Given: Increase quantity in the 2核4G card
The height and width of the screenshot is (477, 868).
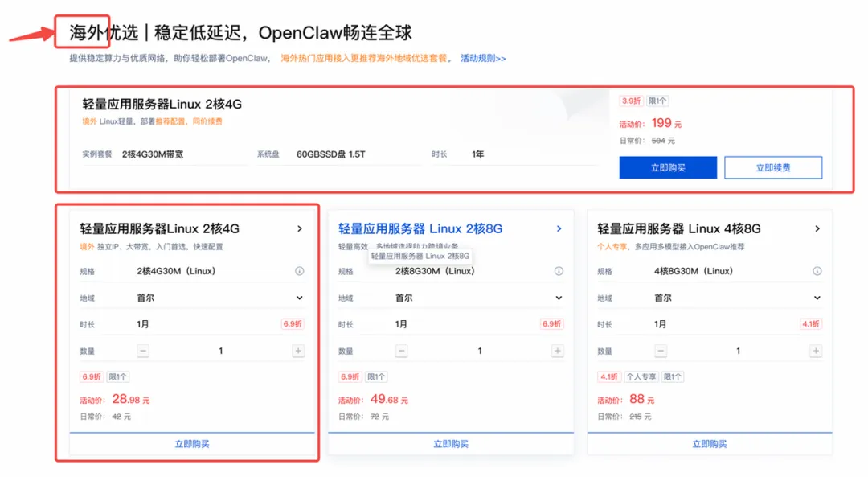Looking at the screenshot, I should [298, 351].
